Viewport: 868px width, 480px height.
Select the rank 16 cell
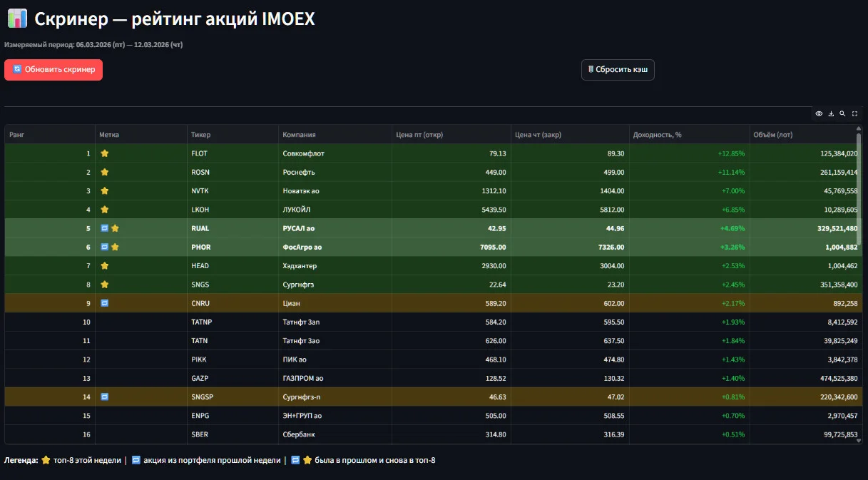click(50, 434)
